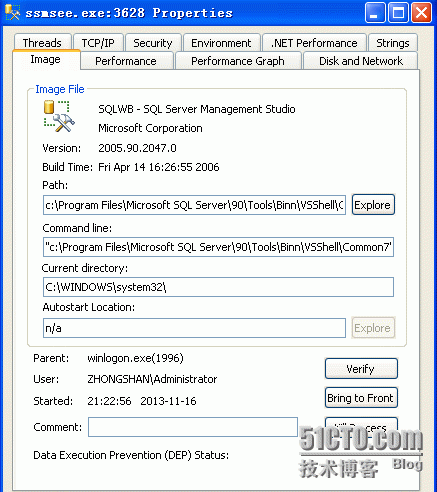This screenshot has width=437, height=492.
Task: Click the Image File group label
Action: (60, 89)
